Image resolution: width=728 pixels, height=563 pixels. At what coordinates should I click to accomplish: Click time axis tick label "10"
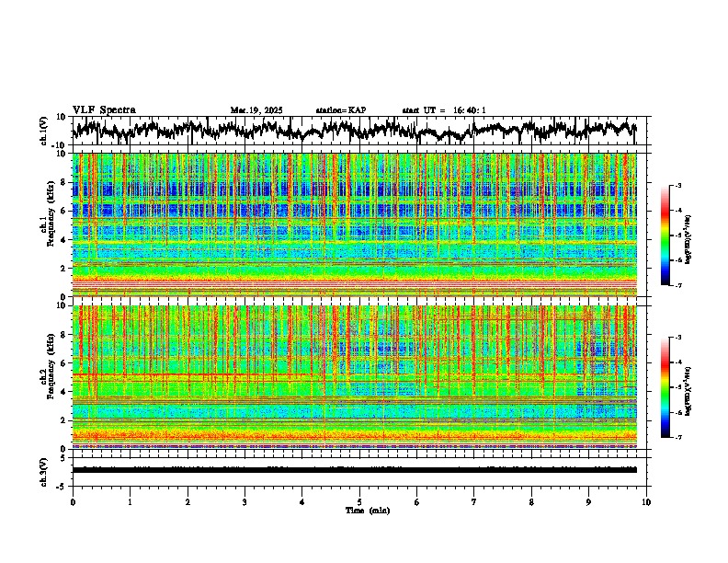[x=646, y=502]
